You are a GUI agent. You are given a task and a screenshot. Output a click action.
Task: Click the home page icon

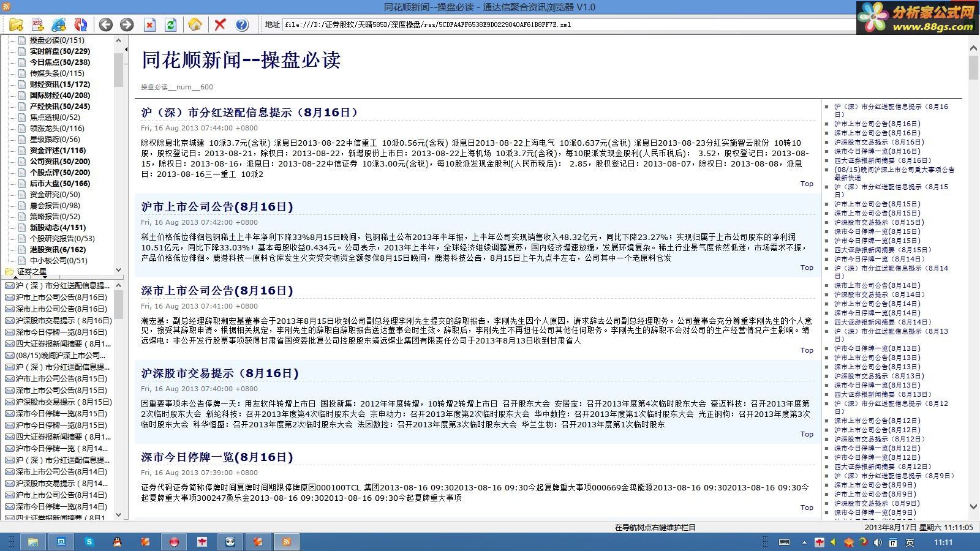[x=195, y=25]
